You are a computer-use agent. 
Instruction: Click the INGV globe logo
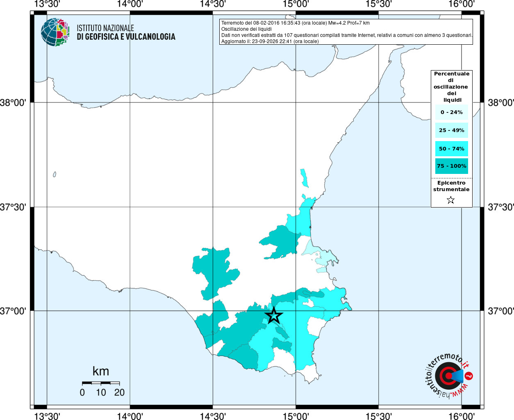tap(55, 32)
